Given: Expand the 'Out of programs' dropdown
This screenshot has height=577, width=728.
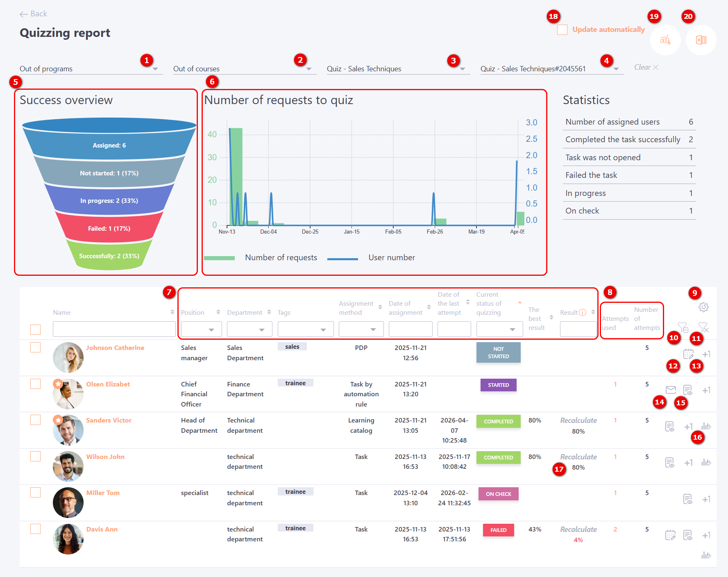Looking at the screenshot, I should pyautogui.click(x=155, y=69).
